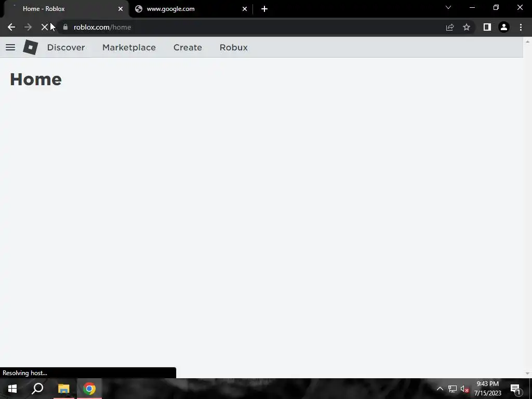Restore down the Chrome window

[496, 7]
